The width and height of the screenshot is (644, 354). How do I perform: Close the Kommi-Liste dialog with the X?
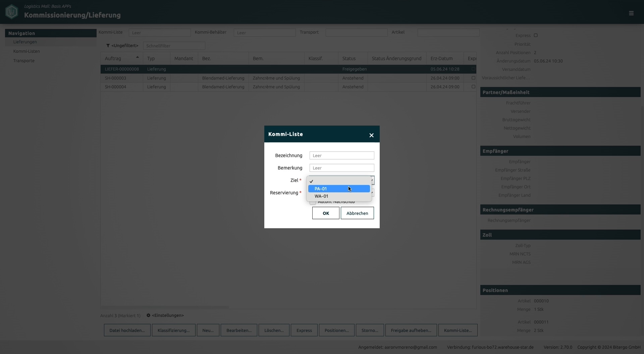click(x=371, y=135)
